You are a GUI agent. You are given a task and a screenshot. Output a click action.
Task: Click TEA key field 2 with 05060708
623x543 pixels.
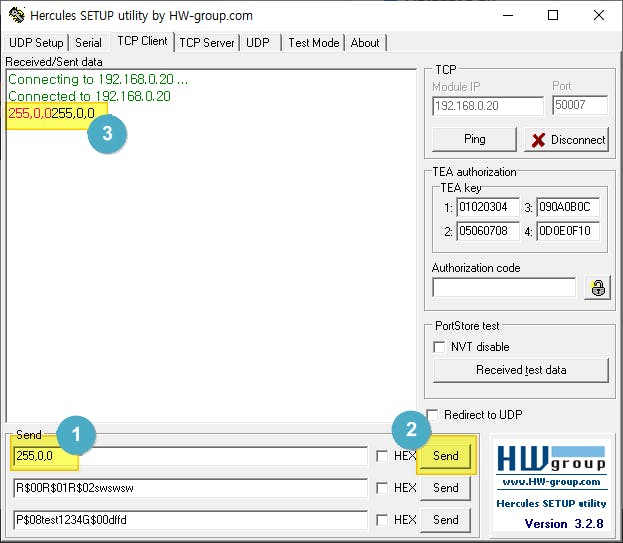488,231
